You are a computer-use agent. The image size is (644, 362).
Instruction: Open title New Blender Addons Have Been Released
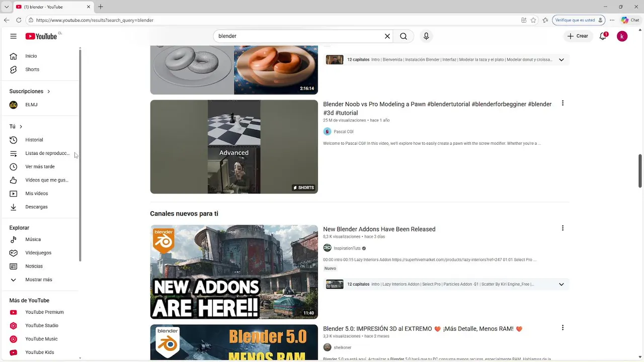[x=379, y=229]
